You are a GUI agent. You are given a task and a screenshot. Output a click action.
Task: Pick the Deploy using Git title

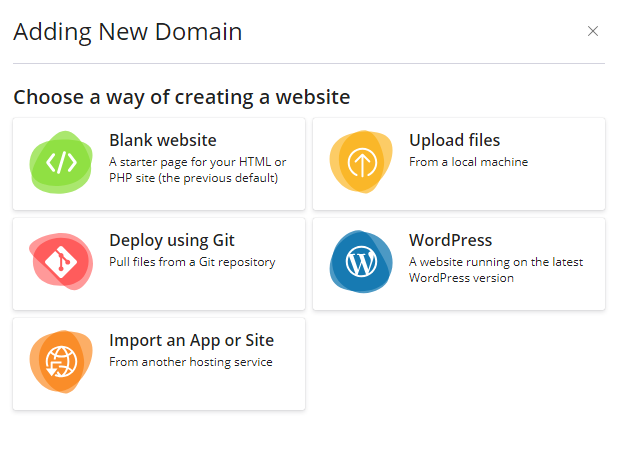coord(172,240)
